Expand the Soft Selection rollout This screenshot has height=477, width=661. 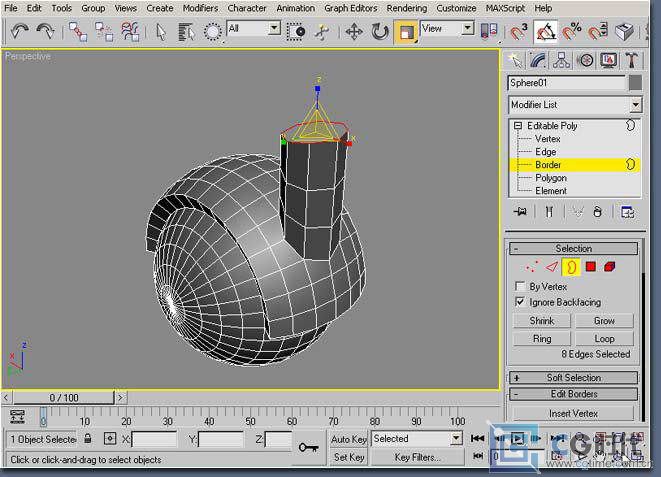click(573, 378)
